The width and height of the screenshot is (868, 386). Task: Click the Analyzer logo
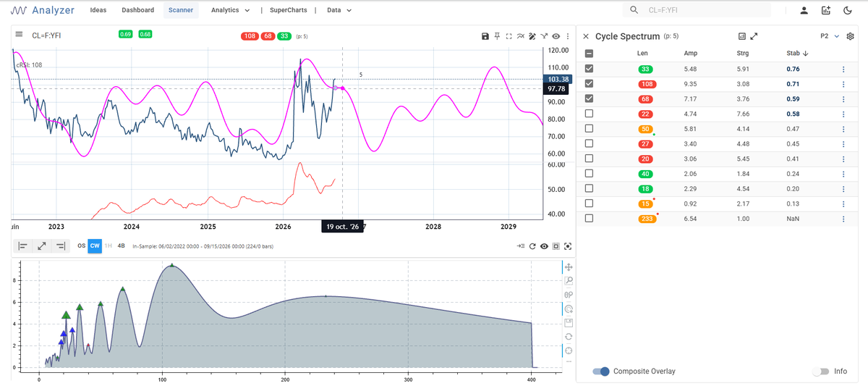tap(44, 10)
